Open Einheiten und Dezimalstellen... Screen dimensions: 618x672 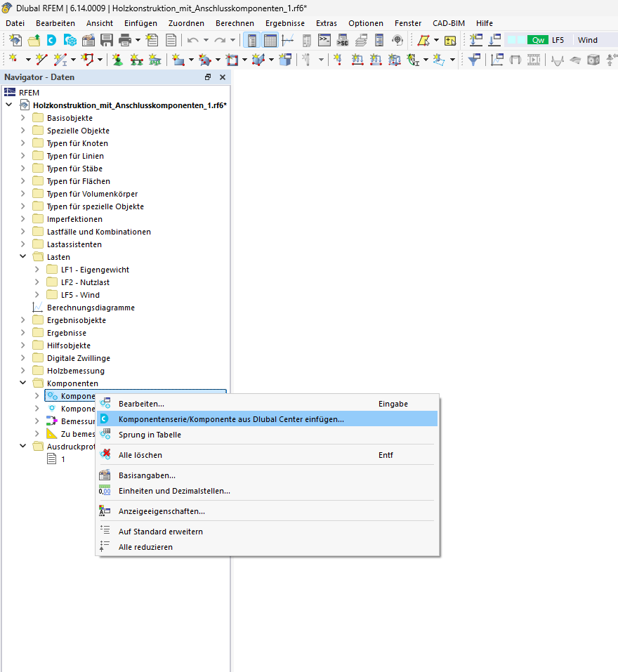point(268,491)
